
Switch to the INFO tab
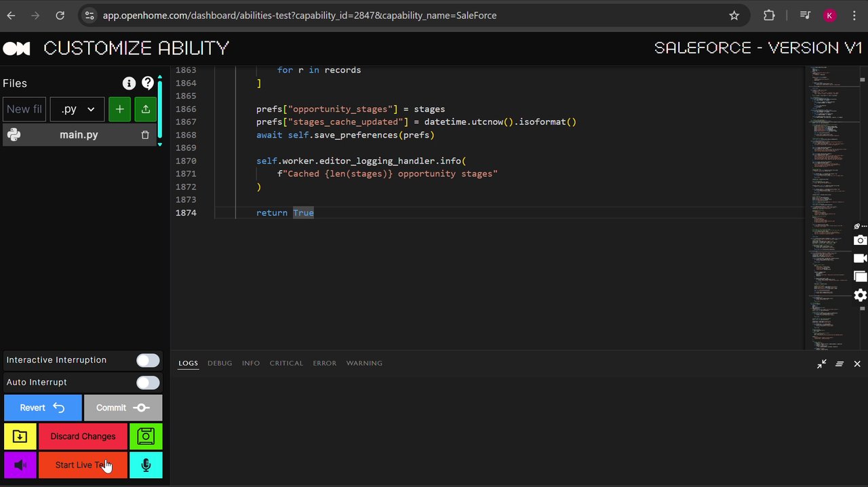pyautogui.click(x=251, y=364)
